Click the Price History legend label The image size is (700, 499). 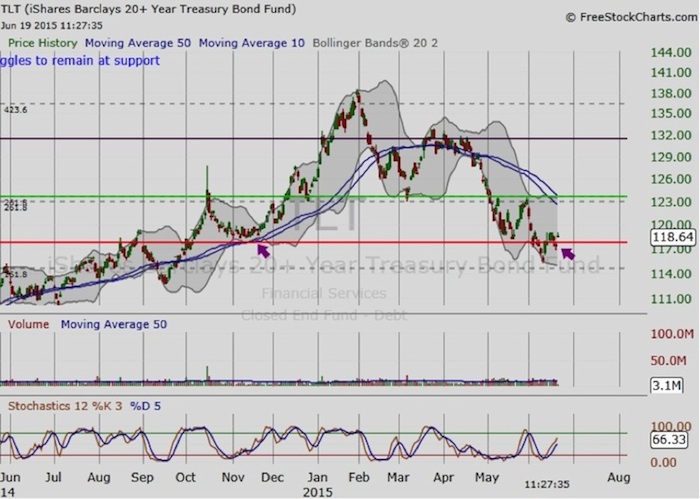(43, 43)
